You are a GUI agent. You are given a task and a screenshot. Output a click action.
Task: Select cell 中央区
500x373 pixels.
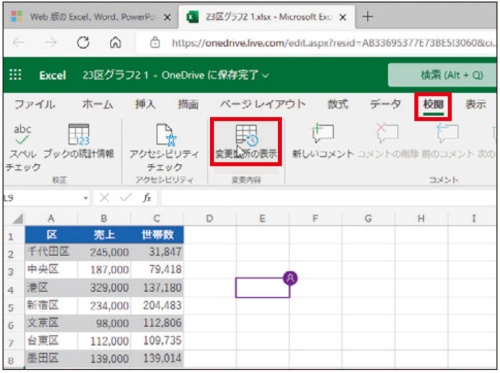[51, 269]
